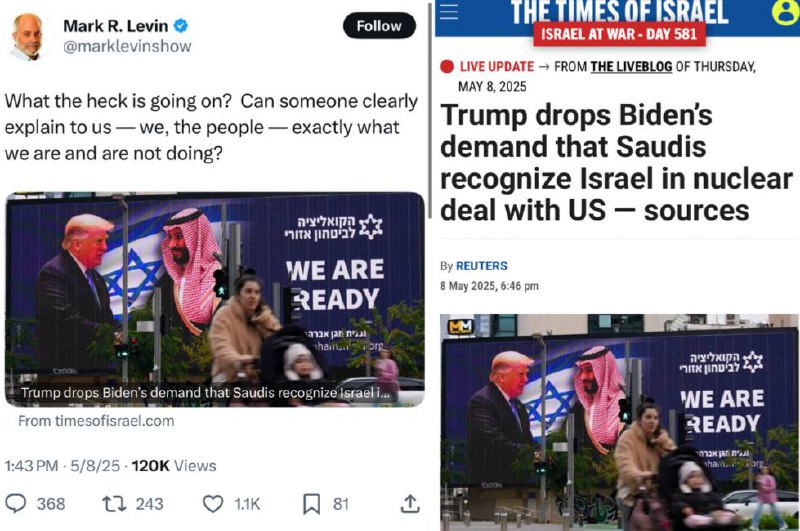This screenshot has height=531, width=800.
Task: Like the tweet with heart icon
Action: [x=213, y=503]
